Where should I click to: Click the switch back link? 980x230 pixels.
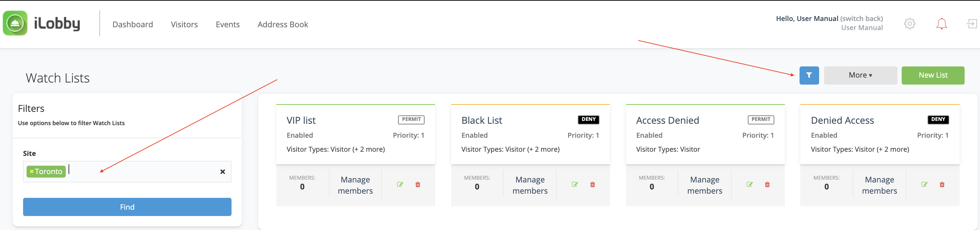pos(861,19)
